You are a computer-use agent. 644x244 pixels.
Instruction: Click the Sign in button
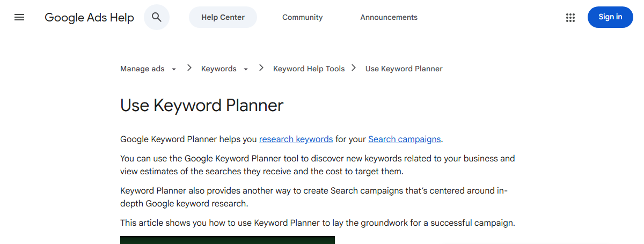(610, 17)
